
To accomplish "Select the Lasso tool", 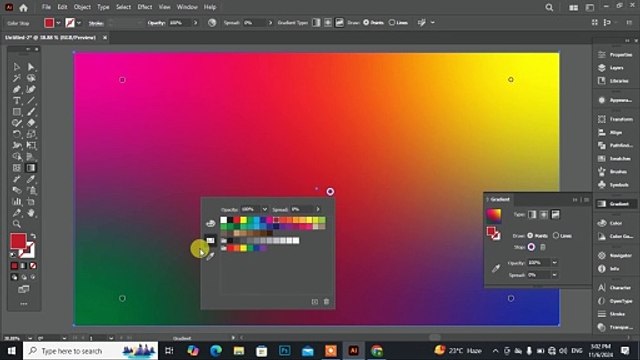I will (x=31, y=78).
